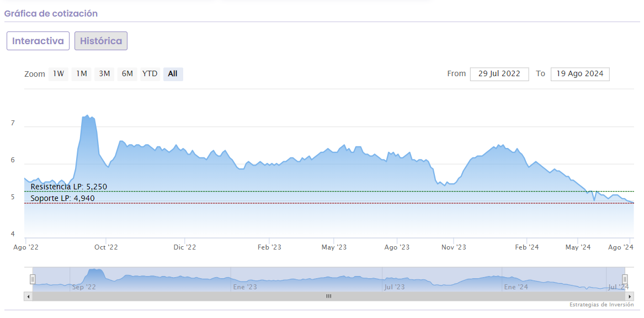Set zoom to YTD

(x=150, y=74)
